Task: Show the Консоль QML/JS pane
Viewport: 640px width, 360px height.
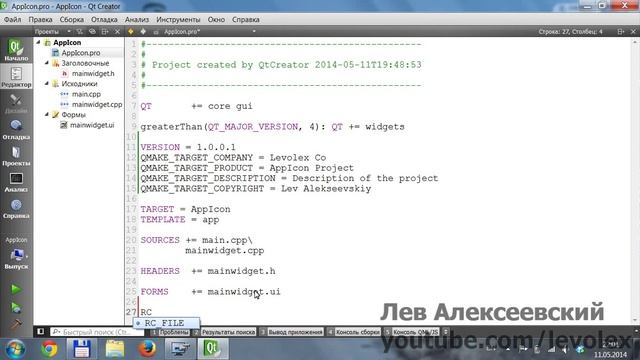Action: 412,332
